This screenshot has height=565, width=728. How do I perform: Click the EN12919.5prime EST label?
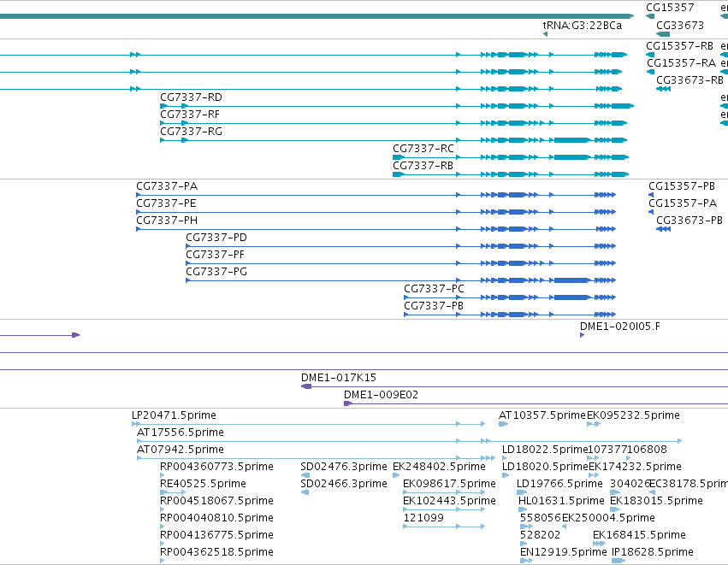563,552
